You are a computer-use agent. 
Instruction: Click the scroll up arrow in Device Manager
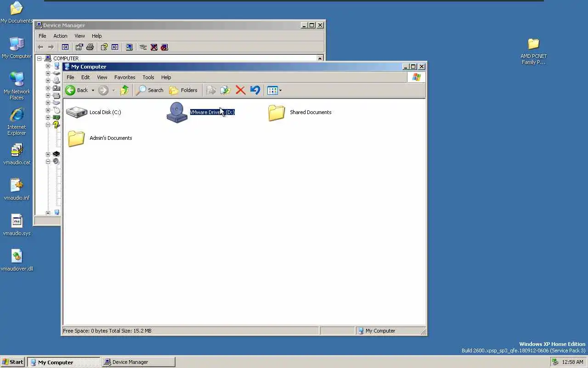click(x=320, y=58)
